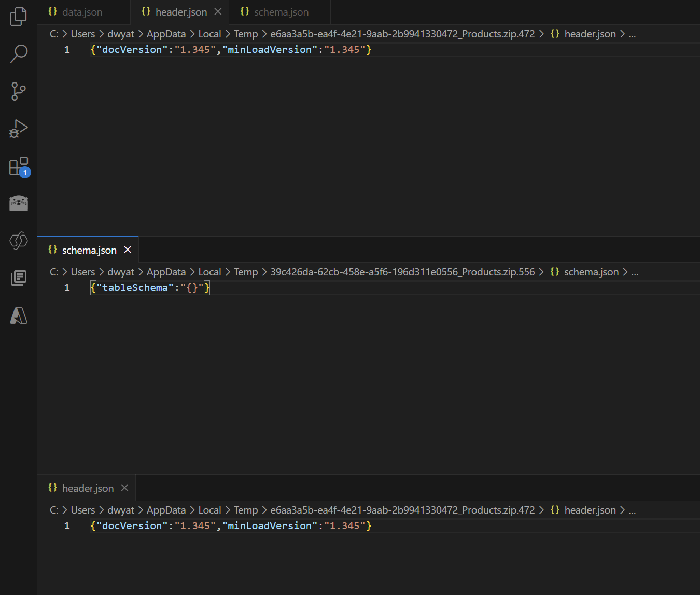Click Local in top editor breadcrumb
The width and height of the screenshot is (700, 595).
209,34
